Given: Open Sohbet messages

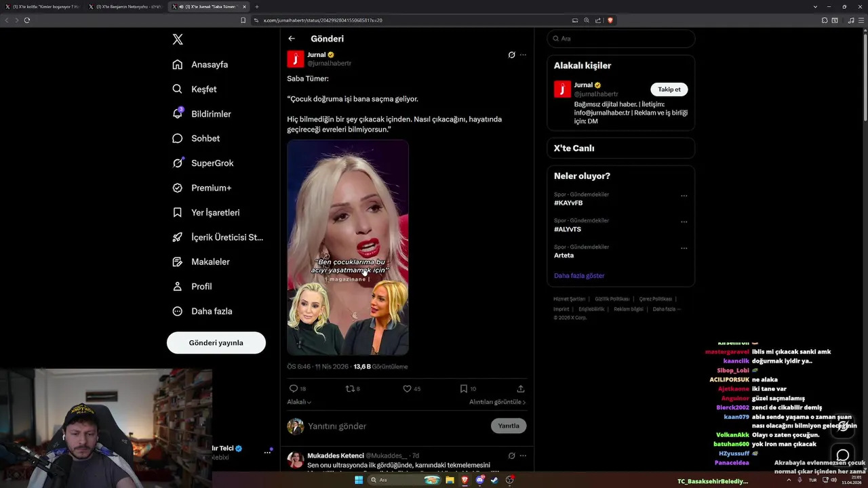Looking at the screenshot, I should point(196,138).
